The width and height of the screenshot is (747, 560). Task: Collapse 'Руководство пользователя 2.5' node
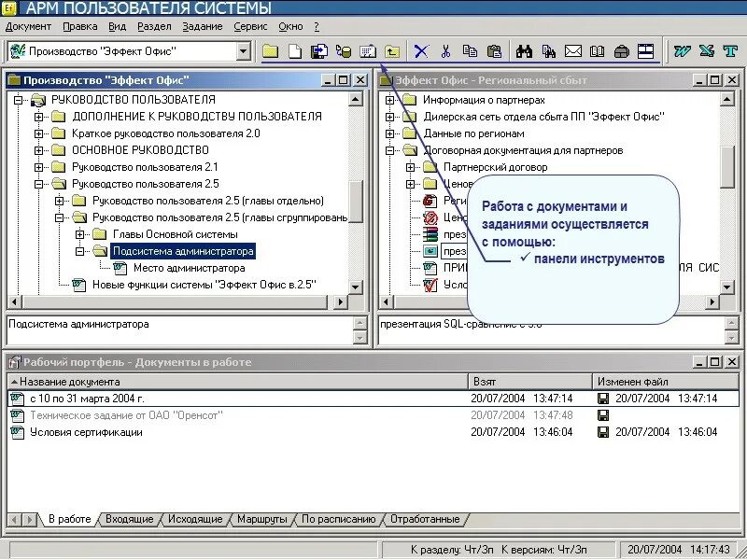(x=39, y=184)
